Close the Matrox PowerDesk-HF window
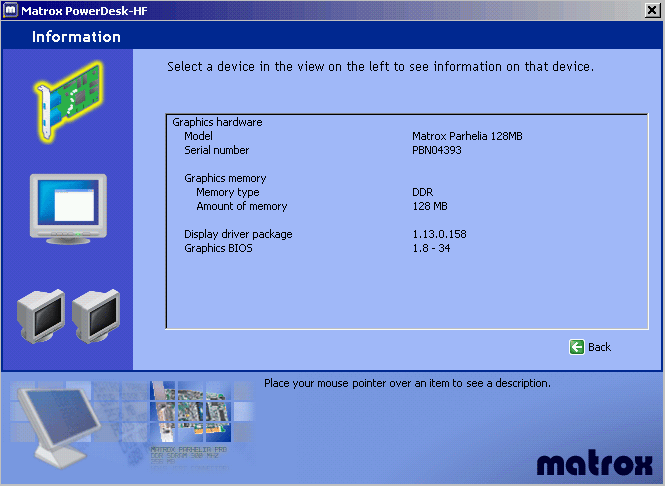The height and width of the screenshot is (486, 665). pyautogui.click(x=653, y=9)
